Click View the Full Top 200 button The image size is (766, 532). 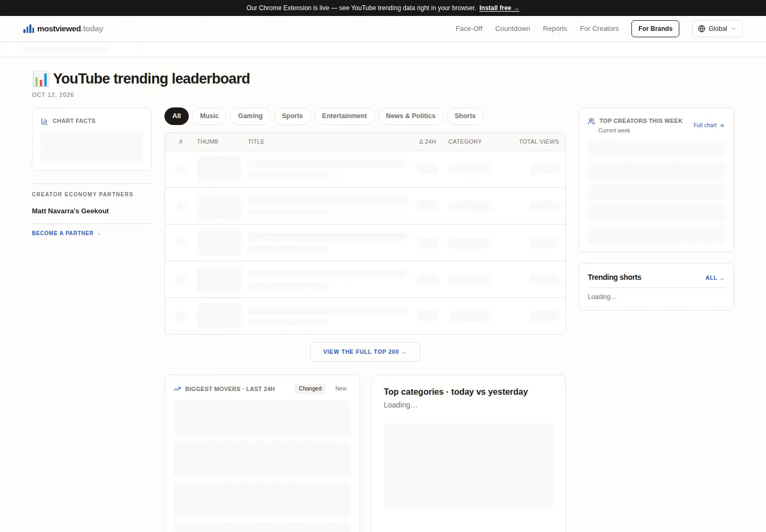(x=365, y=352)
